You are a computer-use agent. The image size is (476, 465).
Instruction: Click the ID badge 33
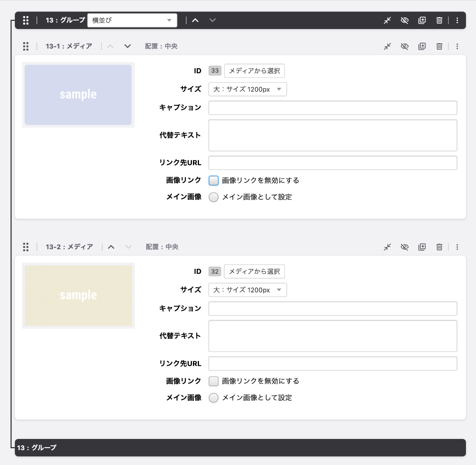[x=215, y=71]
